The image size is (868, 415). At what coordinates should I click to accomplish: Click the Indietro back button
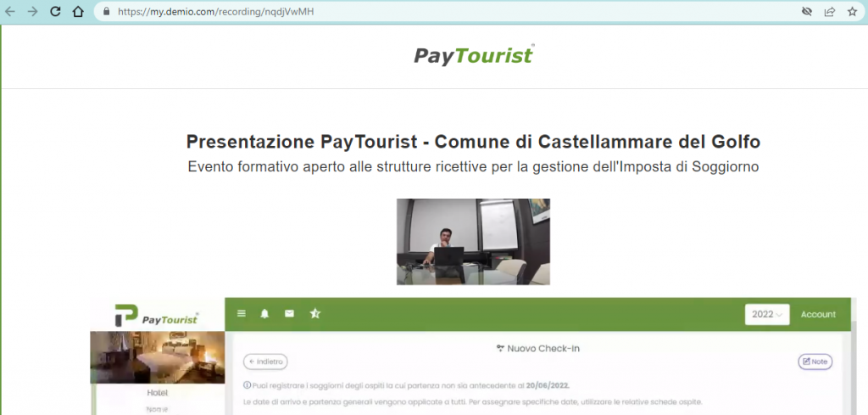coord(265,362)
